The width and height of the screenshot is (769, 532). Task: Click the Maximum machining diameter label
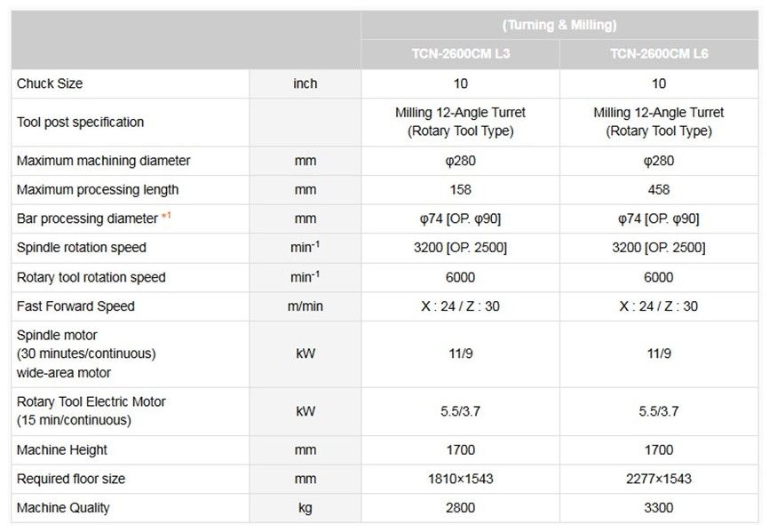(x=103, y=161)
